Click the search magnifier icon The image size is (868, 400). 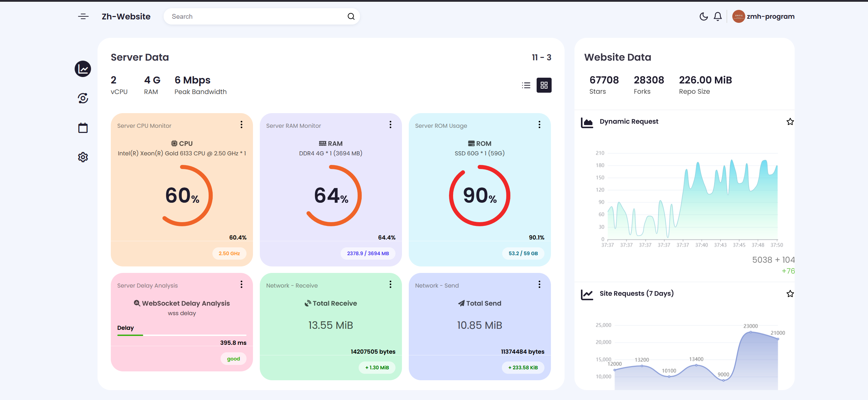click(x=351, y=16)
